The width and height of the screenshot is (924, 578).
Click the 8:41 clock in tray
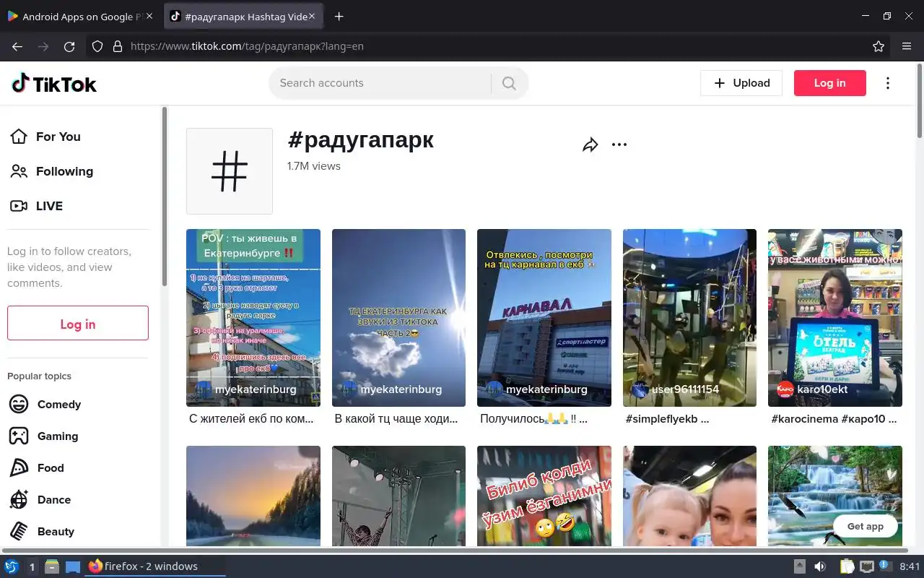(x=910, y=566)
